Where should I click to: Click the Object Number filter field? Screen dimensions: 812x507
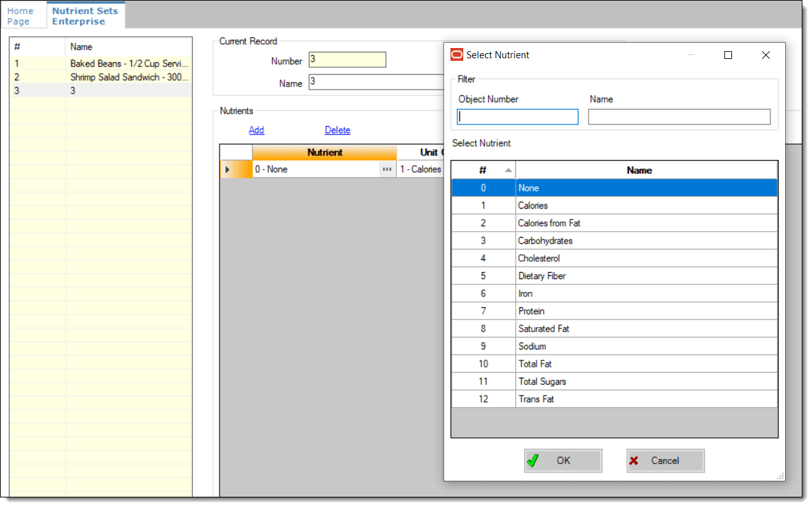click(x=517, y=117)
